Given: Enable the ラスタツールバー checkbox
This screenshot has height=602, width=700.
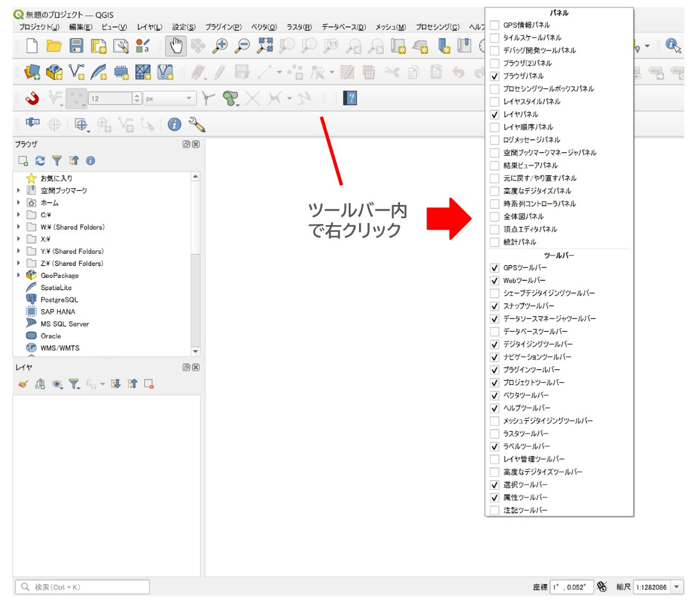Looking at the screenshot, I should pos(494,434).
